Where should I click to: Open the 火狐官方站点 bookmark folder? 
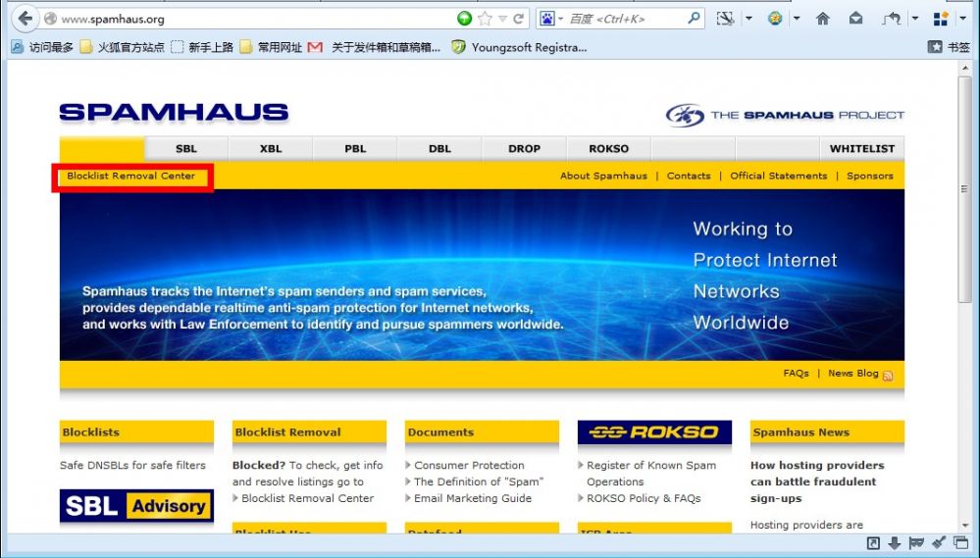point(123,47)
